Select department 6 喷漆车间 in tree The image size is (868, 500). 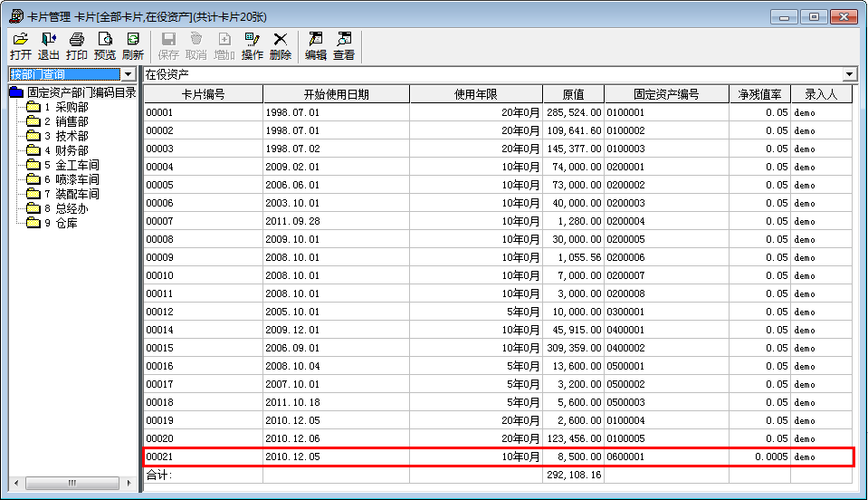tap(72, 179)
